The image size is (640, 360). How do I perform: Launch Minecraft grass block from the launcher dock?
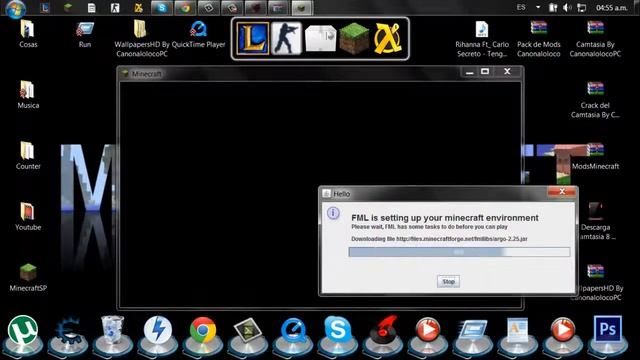354,39
